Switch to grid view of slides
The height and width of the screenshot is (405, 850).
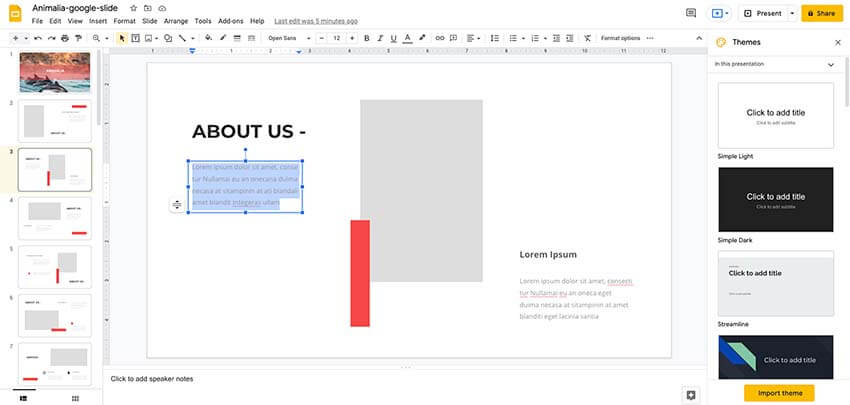pyautogui.click(x=75, y=398)
